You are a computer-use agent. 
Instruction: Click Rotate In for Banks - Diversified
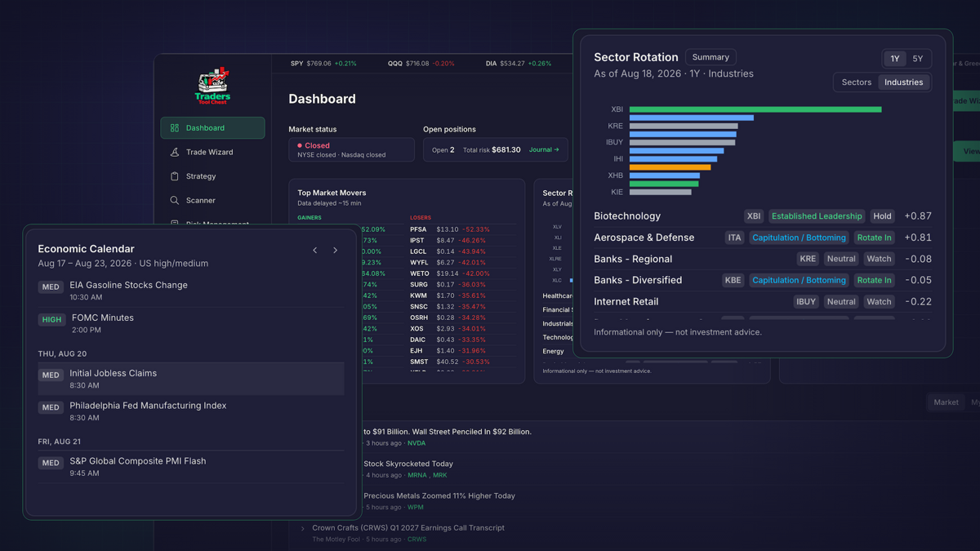coord(875,280)
